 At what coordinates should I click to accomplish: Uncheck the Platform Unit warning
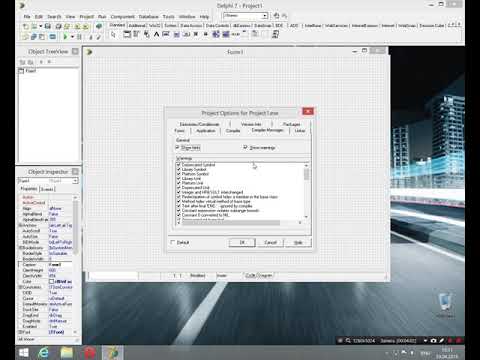click(x=179, y=183)
